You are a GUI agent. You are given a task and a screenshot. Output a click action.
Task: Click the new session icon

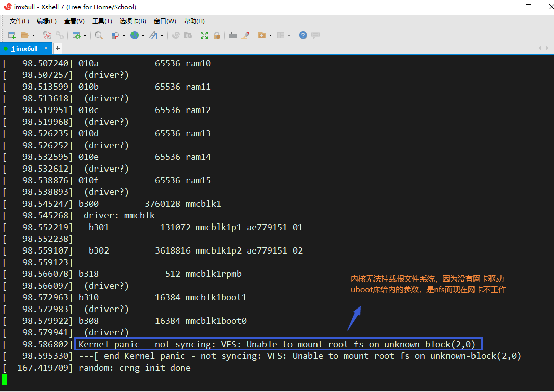11,35
